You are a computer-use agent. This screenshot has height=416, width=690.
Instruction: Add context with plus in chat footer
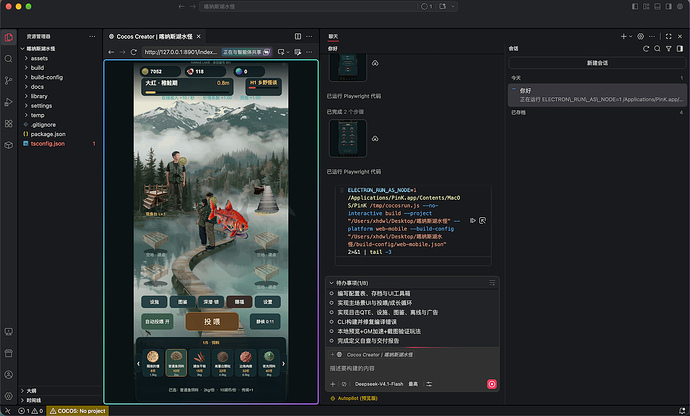coord(333,384)
